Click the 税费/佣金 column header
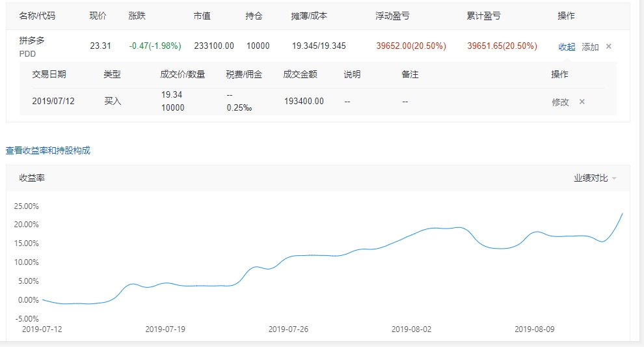The height and width of the screenshot is (347, 644). [x=244, y=74]
